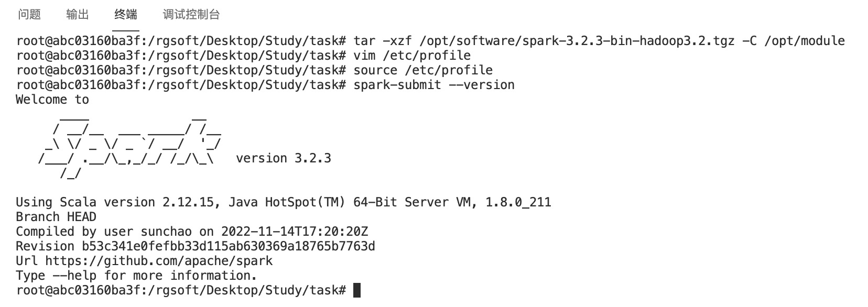
Task: Click /etc/profile in the vim command
Action: (427, 56)
